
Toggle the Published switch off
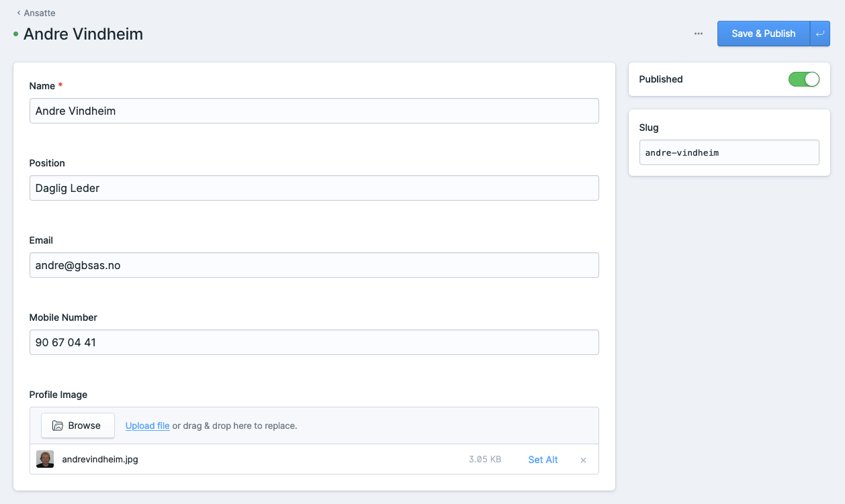[x=803, y=79]
